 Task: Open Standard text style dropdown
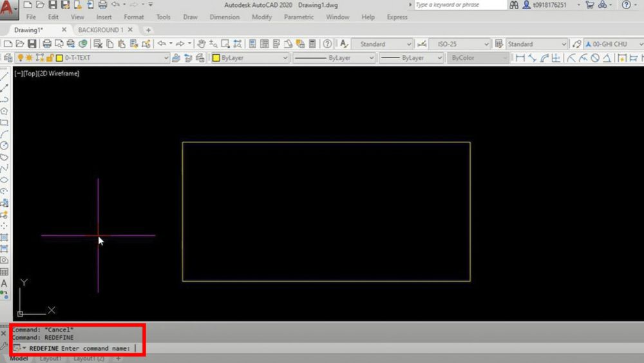tap(382, 44)
